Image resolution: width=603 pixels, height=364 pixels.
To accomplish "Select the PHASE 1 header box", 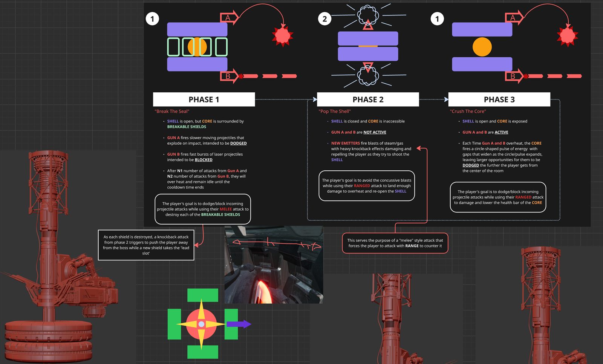I will pyautogui.click(x=204, y=99).
